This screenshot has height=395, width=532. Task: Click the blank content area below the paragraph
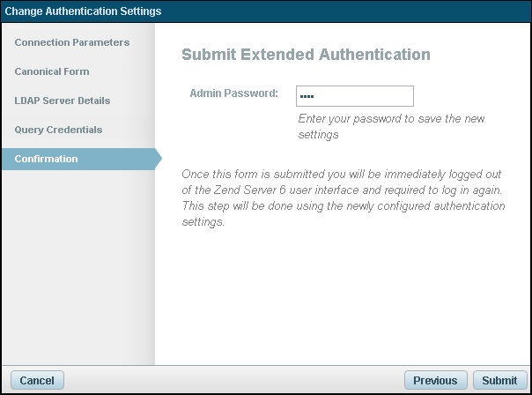(344, 291)
